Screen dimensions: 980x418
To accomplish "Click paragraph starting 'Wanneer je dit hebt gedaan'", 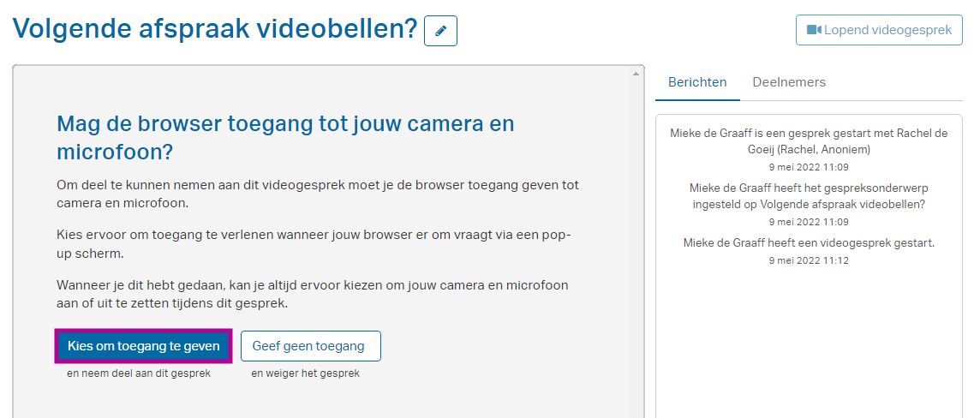I will coord(313,295).
